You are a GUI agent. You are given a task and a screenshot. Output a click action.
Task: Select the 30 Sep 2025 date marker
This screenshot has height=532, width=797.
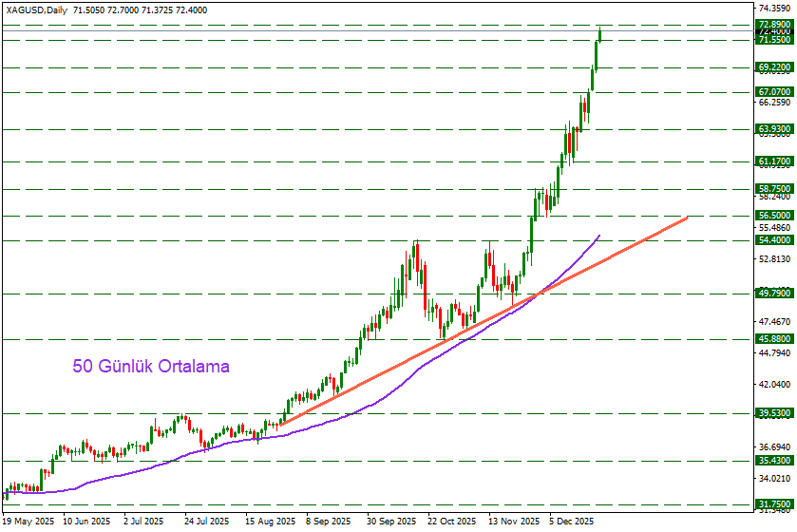tap(391, 522)
